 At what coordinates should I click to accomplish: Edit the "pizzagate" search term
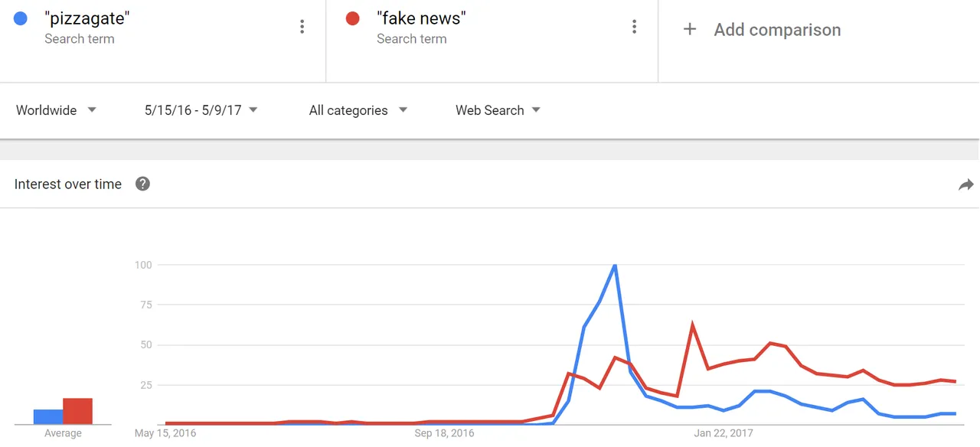pos(87,18)
